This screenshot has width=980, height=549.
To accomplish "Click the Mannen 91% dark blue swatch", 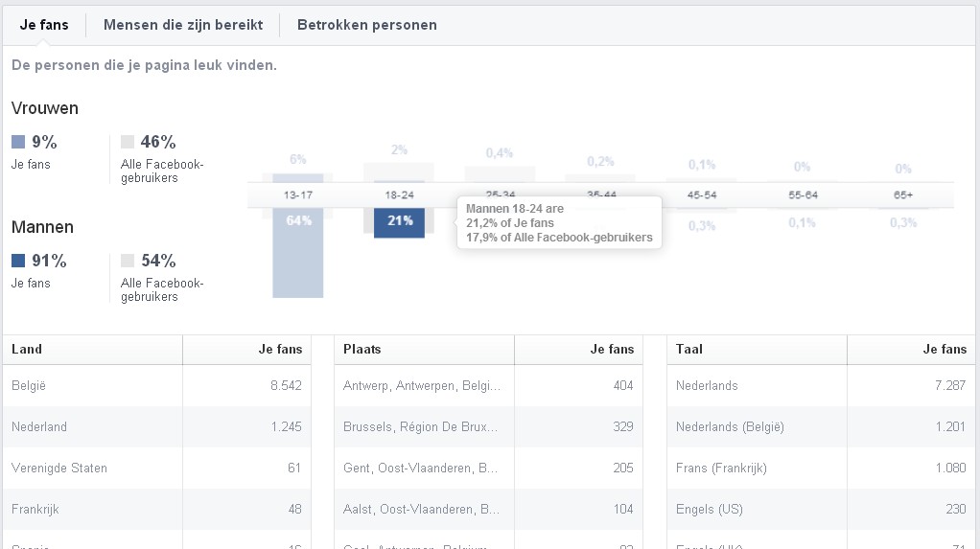I will click(x=18, y=261).
